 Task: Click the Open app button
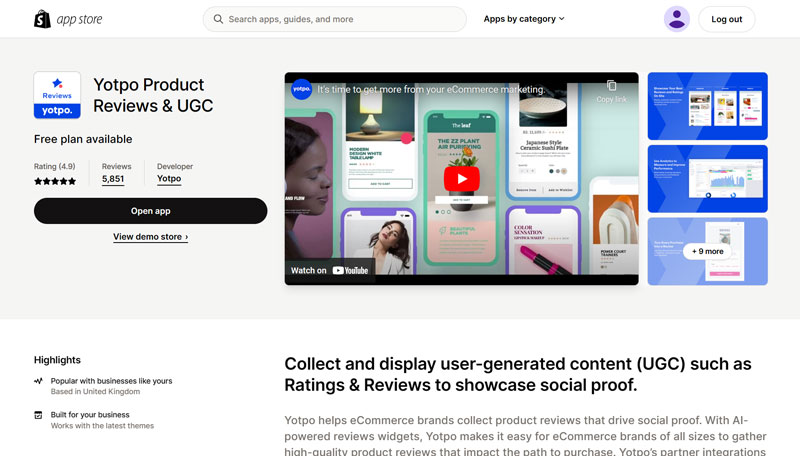click(151, 211)
